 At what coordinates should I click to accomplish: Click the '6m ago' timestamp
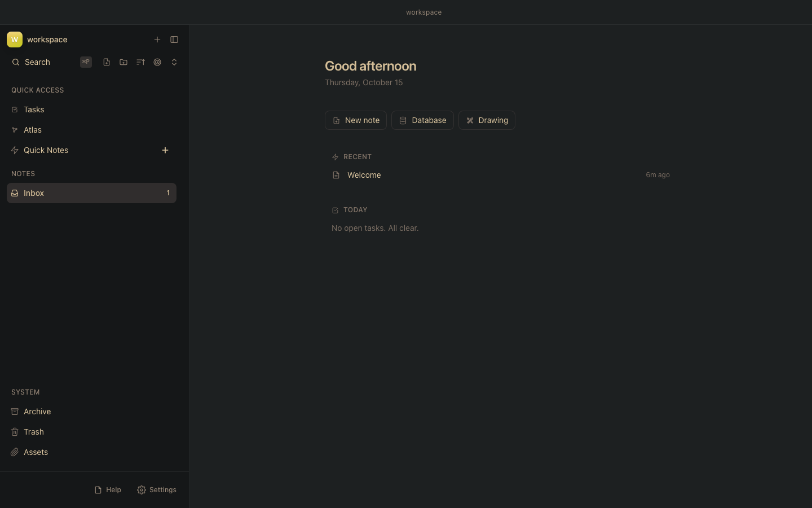657,175
